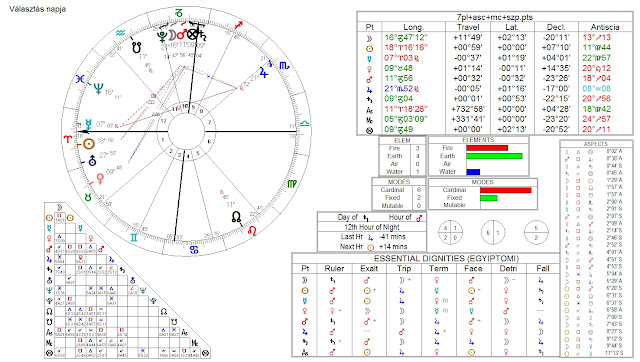Screen dimensions: 640x362
Task: Click the Ascendant travel value '+732°58''
Action: pos(468,109)
